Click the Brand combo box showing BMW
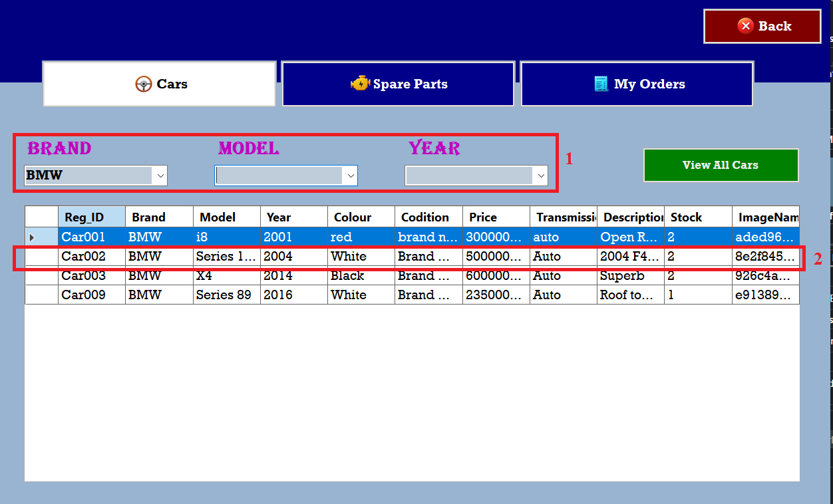The image size is (833, 504). (x=96, y=176)
